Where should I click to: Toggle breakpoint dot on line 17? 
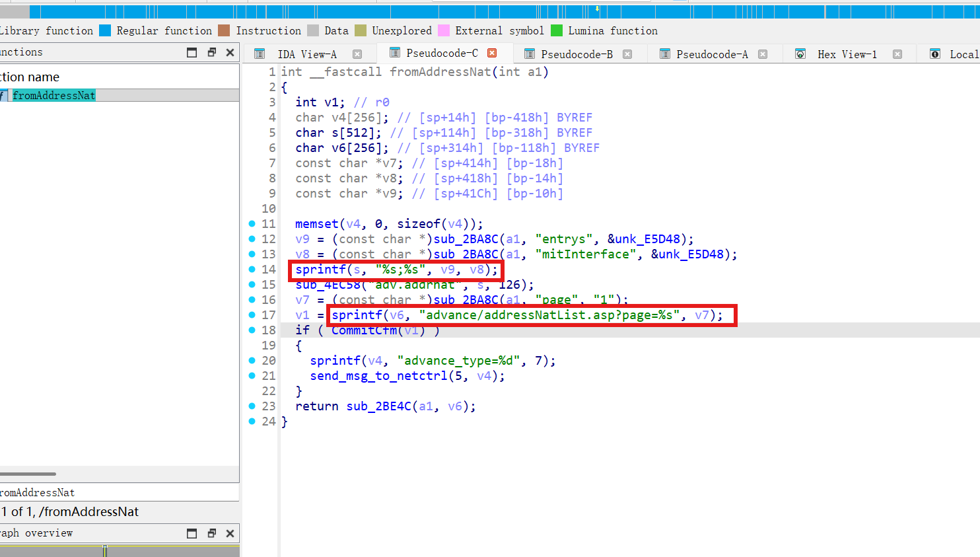tap(252, 315)
